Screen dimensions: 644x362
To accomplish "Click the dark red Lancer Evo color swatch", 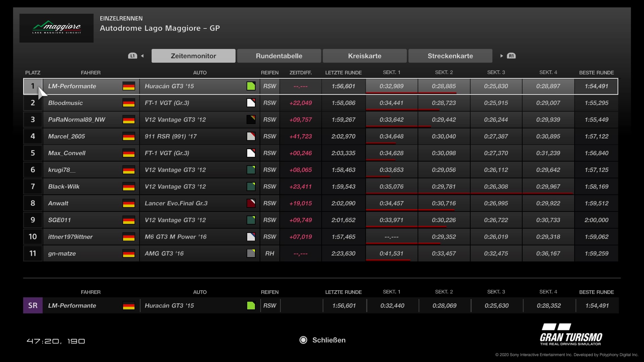I will tap(251, 203).
